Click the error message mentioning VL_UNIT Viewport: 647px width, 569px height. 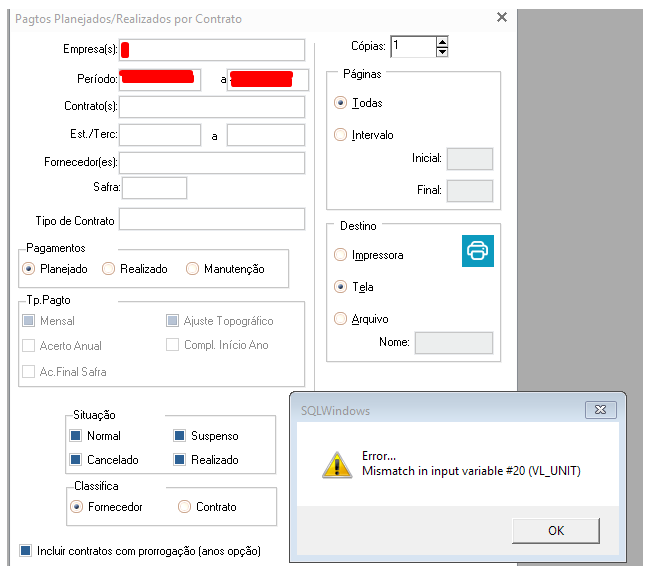471,471
